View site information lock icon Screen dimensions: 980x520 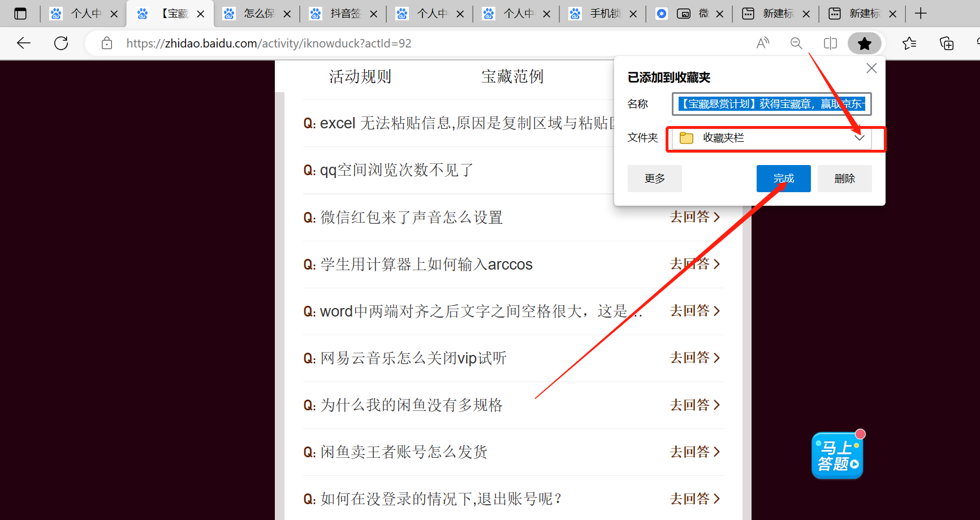click(107, 43)
